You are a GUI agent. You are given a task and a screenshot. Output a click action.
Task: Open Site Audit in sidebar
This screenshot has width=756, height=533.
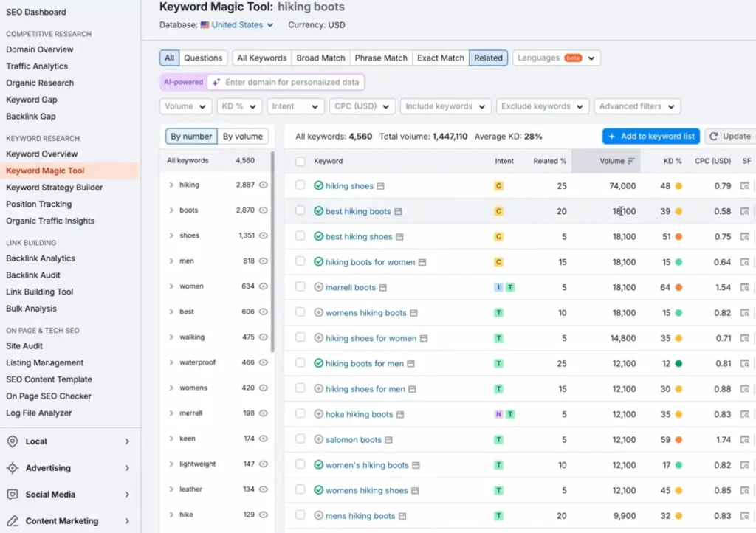coord(24,346)
